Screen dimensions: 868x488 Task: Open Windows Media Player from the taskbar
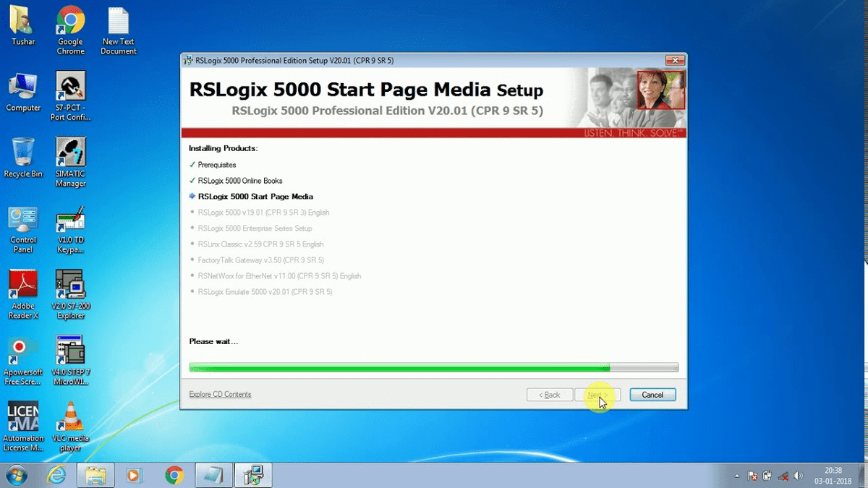tap(135, 475)
